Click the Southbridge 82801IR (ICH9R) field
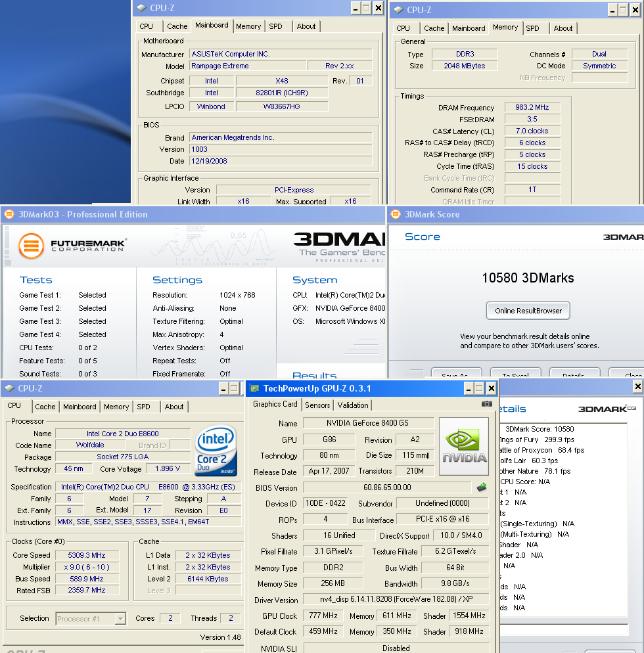644x653 pixels. click(282, 93)
